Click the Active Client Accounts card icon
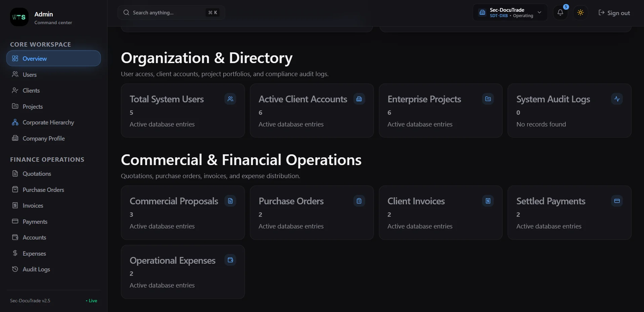644x312 pixels. (x=359, y=99)
